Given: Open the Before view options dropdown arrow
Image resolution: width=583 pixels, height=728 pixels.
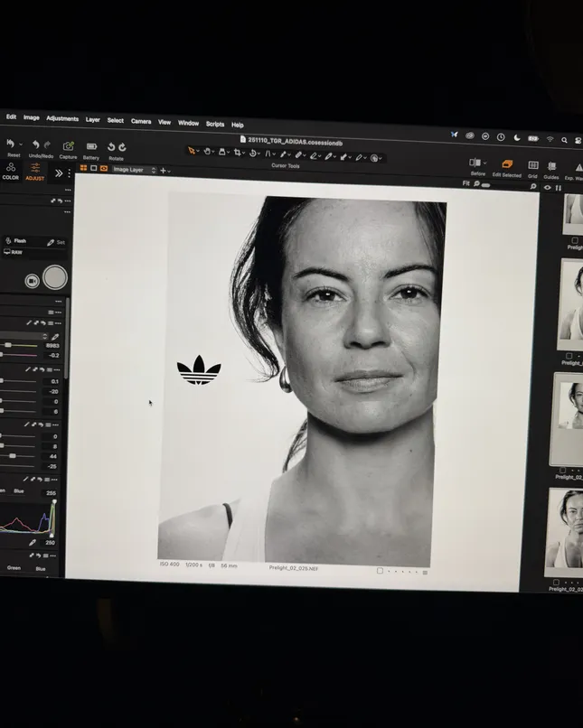Looking at the screenshot, I should click(x=485, y=163).
